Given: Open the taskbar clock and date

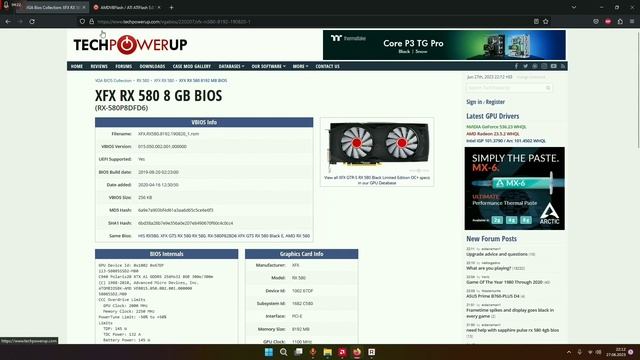Looking at the screenshot, I should pos(616,352).
